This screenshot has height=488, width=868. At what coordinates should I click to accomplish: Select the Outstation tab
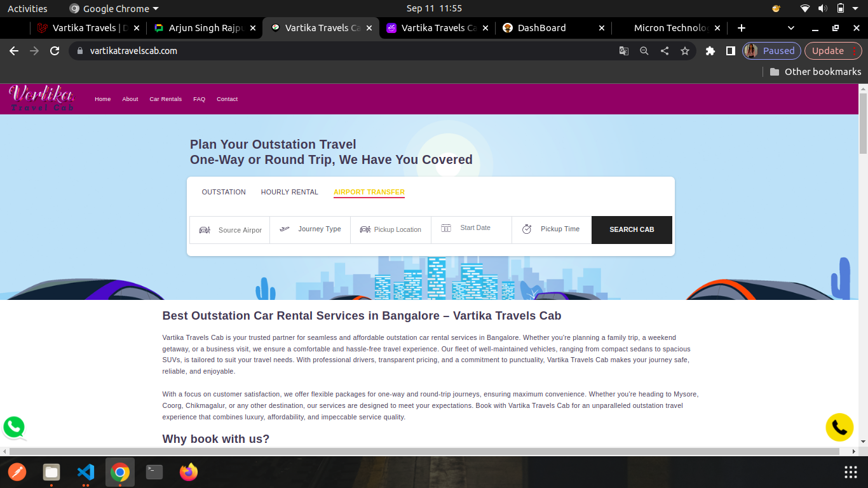[x=224, y=192]
